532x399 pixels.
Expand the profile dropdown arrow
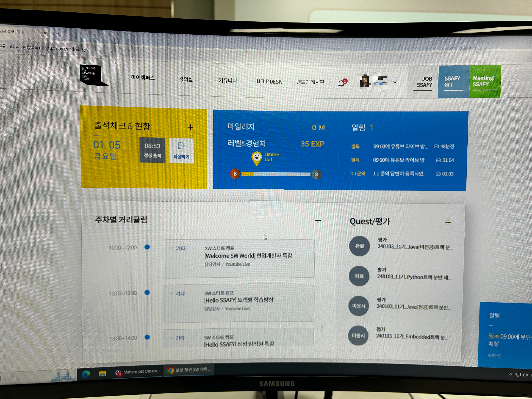395,82
